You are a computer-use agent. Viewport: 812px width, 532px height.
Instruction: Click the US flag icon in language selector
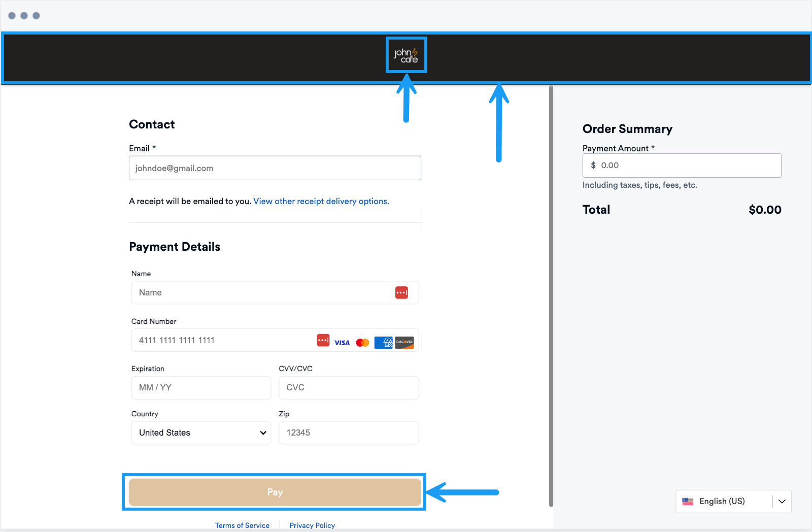click(x=688, y=502)
